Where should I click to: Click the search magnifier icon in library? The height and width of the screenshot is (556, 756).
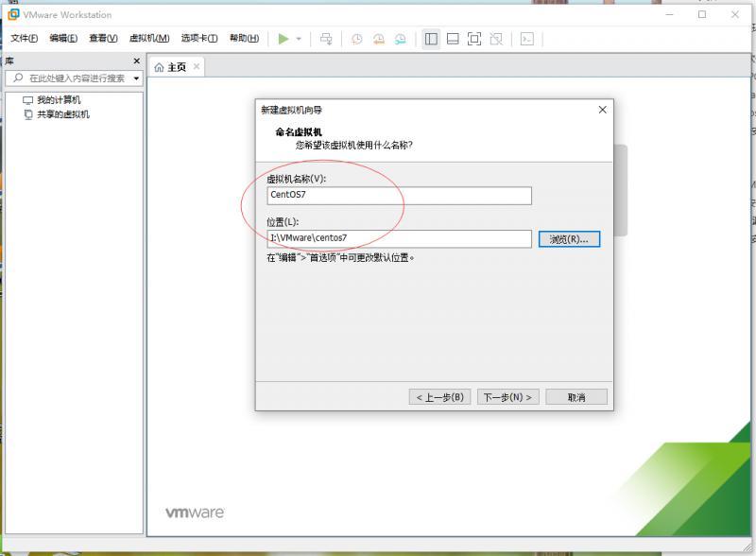(x=18, y=78)
